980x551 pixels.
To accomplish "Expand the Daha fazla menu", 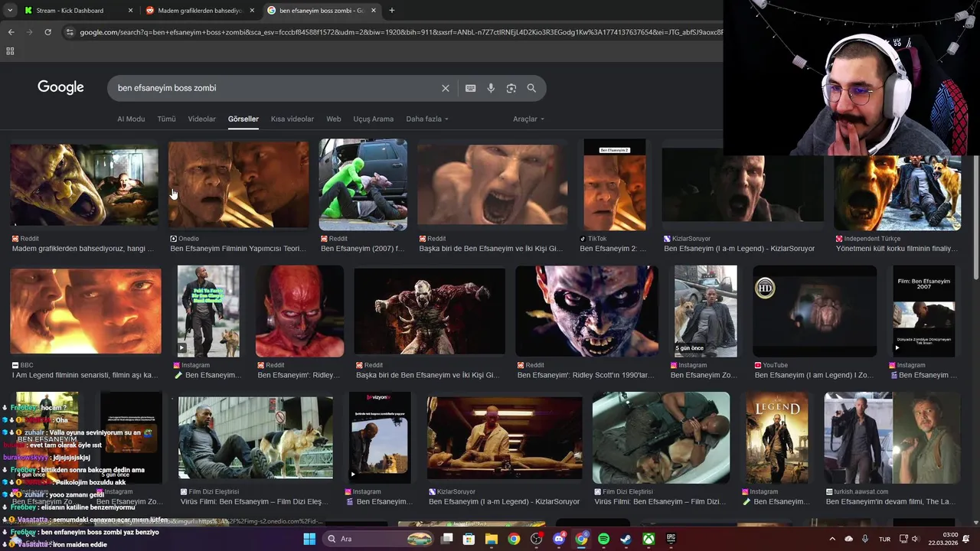I will (427, 119).
